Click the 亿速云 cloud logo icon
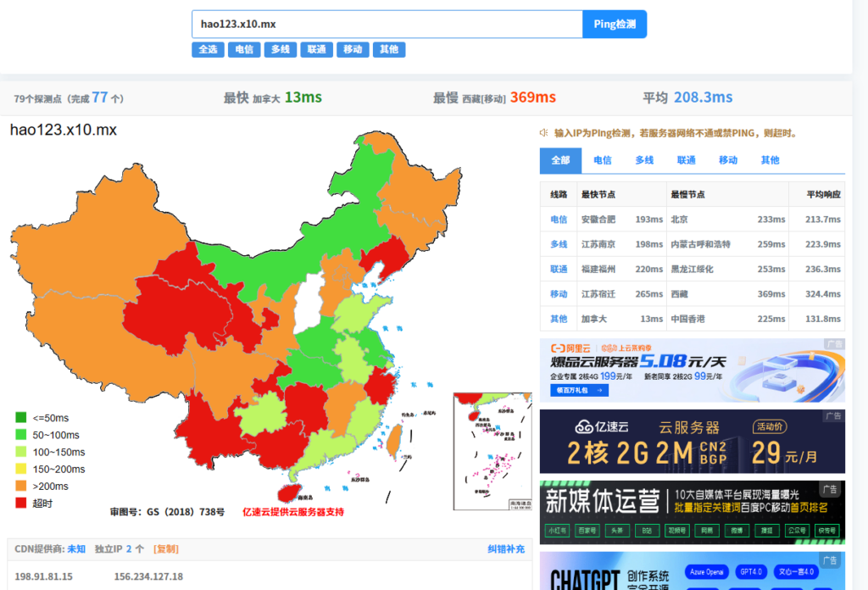 click(587, 426)
